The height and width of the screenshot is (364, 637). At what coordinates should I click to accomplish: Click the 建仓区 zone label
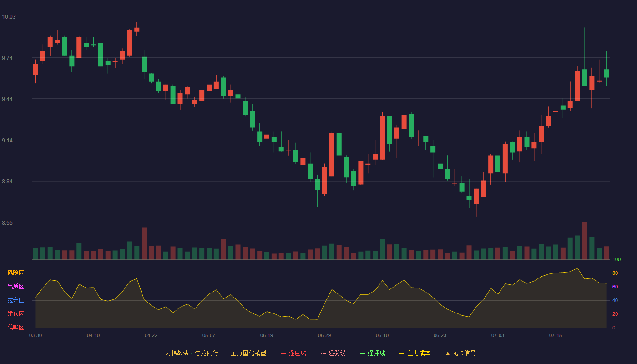(x=15, y=314)
